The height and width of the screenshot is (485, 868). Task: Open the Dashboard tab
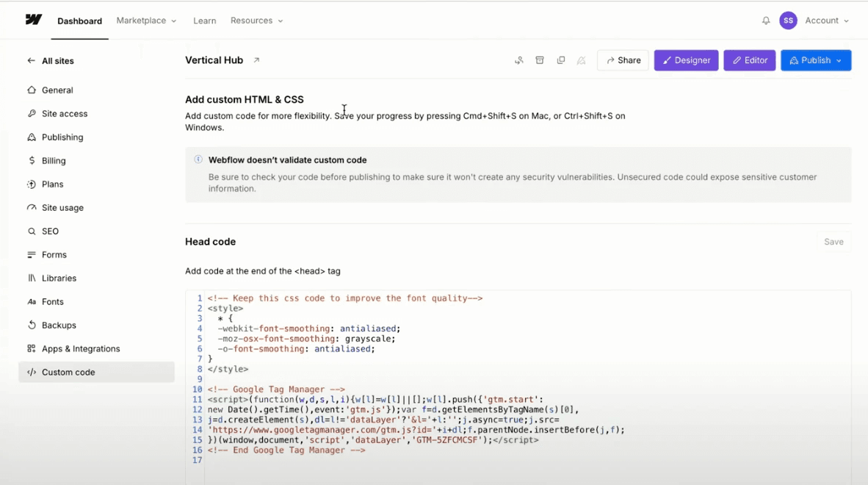point(80,21)
